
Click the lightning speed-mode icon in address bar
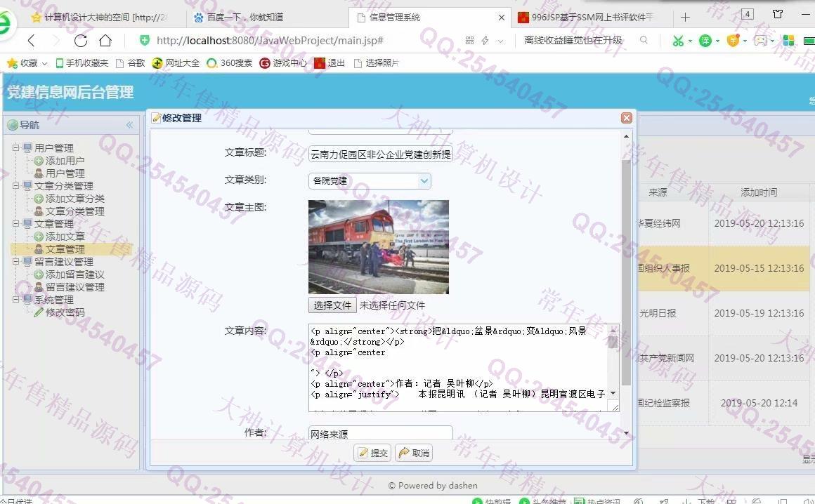(x=485, y=41)
